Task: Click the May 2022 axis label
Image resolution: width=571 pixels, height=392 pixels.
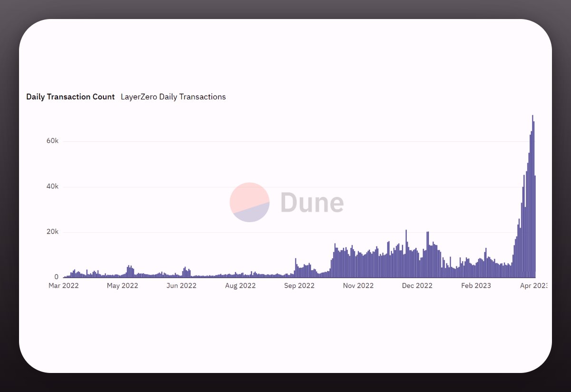Action: (122, 285)
